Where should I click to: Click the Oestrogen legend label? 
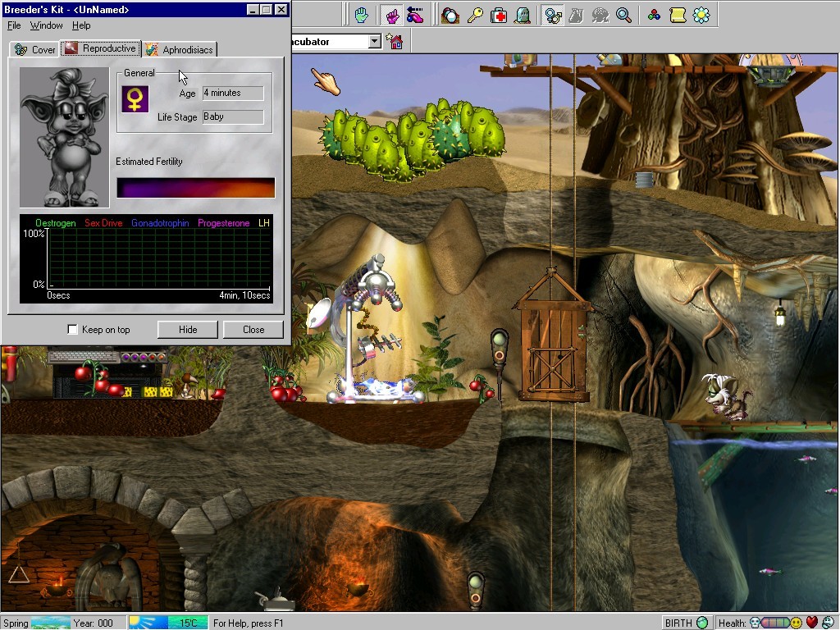click(x=55, y=223)
